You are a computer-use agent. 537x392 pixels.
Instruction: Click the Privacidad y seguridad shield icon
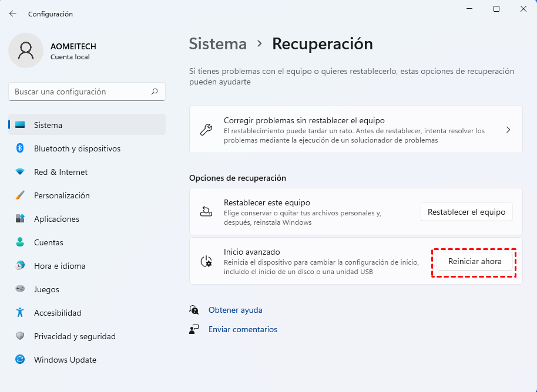click(19, 336)
